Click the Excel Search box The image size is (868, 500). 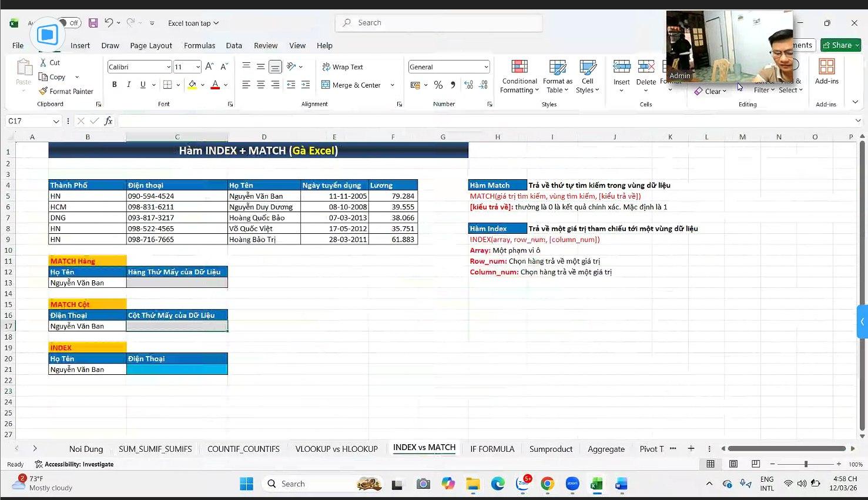coord(438,23)
